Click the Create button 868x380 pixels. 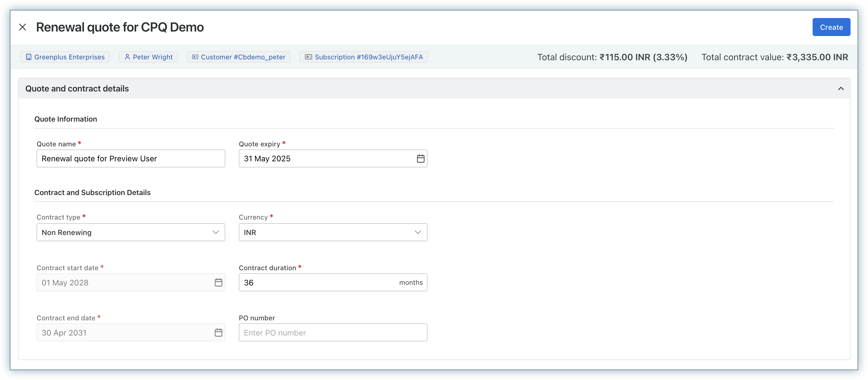(x=831, y=27)
